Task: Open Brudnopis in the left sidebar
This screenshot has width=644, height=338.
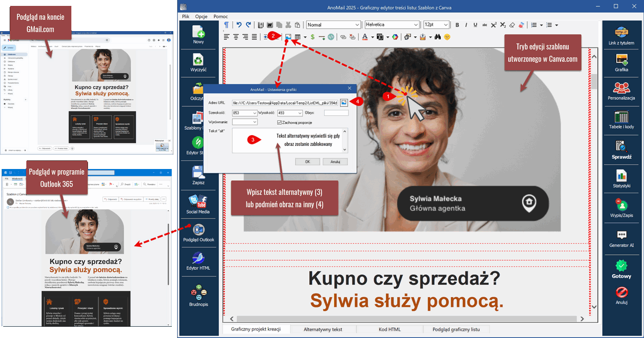Action: [199, 296]
